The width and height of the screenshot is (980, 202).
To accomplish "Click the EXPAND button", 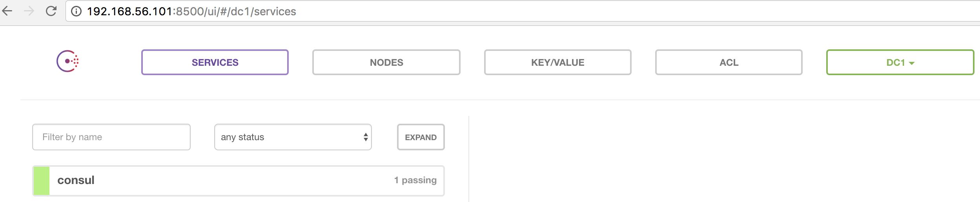I will click(421, 137).
